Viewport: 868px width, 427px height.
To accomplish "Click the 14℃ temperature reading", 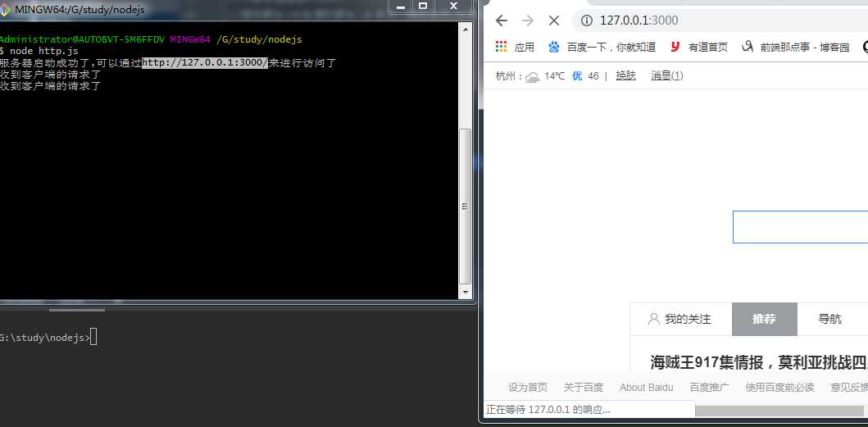I will [554, 76].
